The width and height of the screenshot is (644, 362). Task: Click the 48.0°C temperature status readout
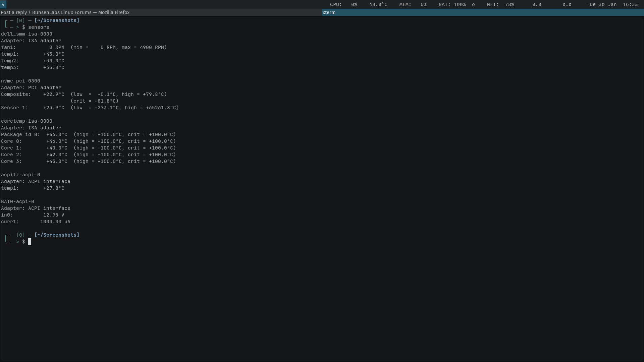pos(378,4)
